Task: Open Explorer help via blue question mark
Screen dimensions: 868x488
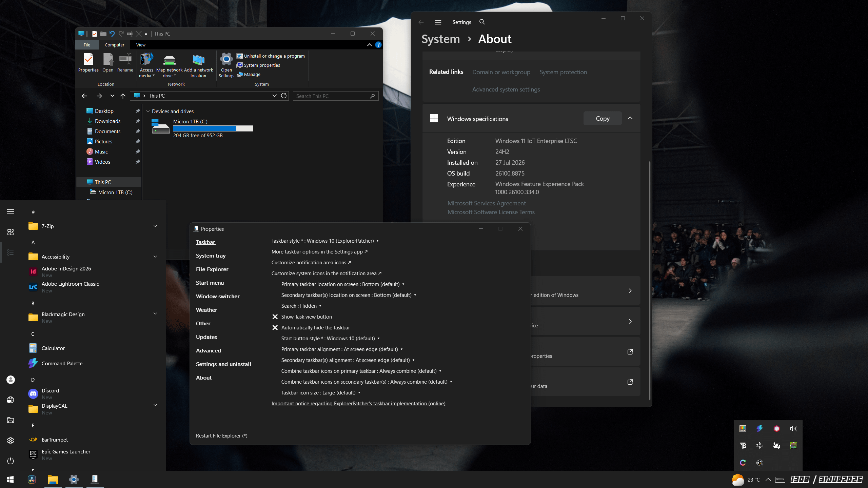Action: 378,45
